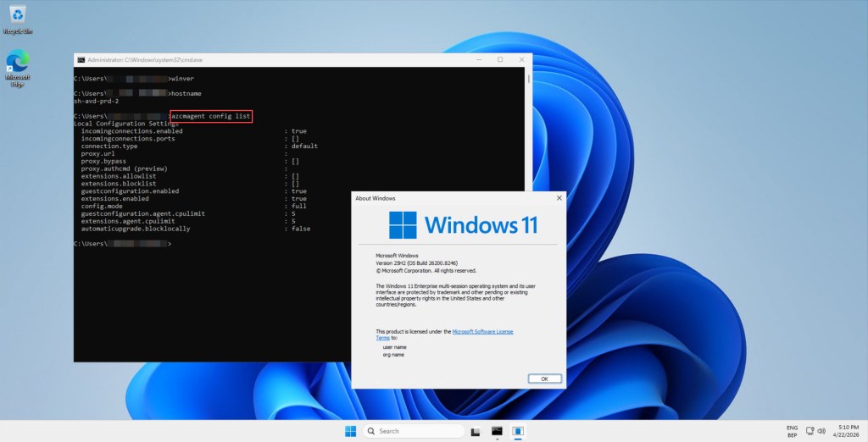Open the Recycle Bin desktop icon
868x442 pixels.
click(x=17, y=17)
